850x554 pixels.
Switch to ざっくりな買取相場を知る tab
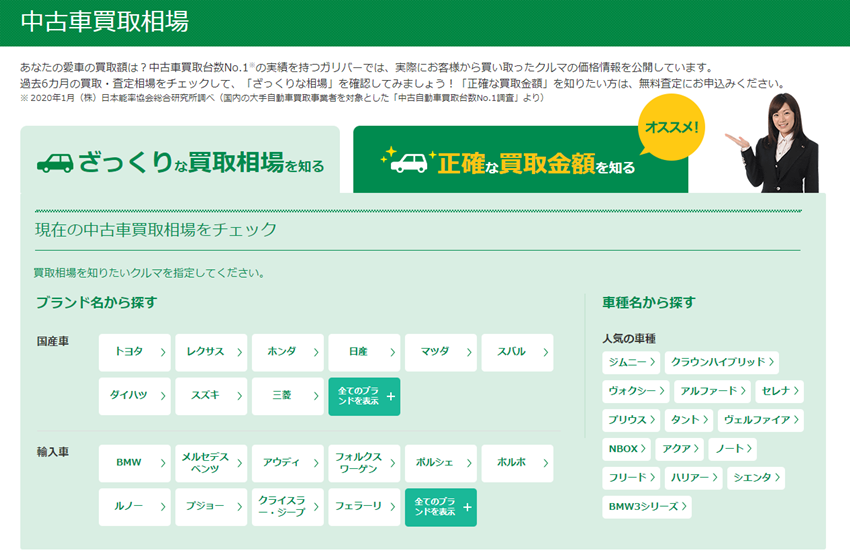180,161
